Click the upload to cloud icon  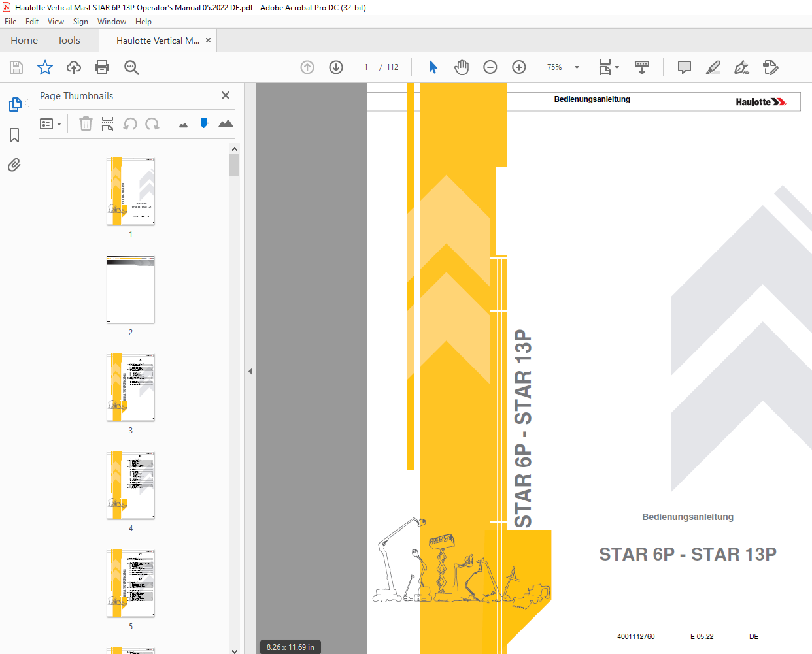pos(74,67)
